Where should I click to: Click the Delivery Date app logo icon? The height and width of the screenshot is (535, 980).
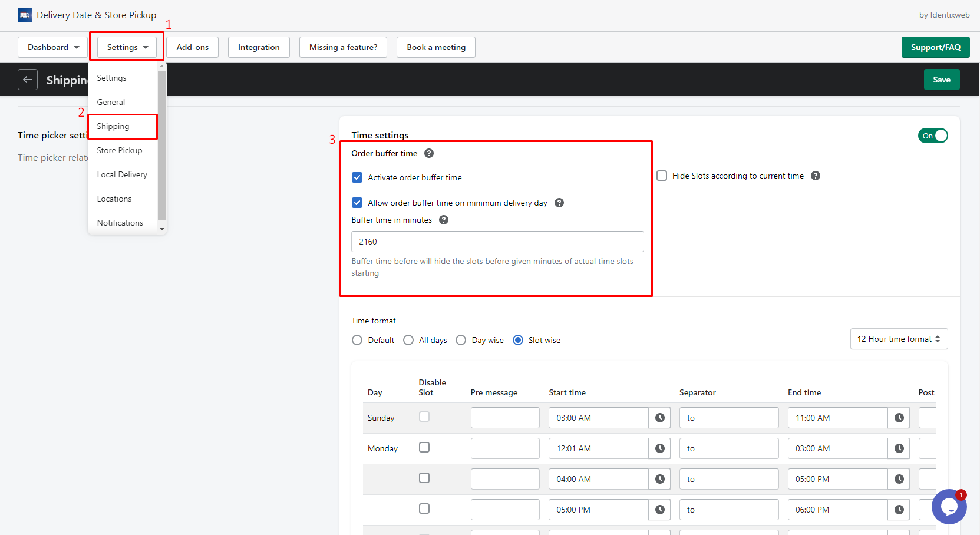tap(25, 15)
